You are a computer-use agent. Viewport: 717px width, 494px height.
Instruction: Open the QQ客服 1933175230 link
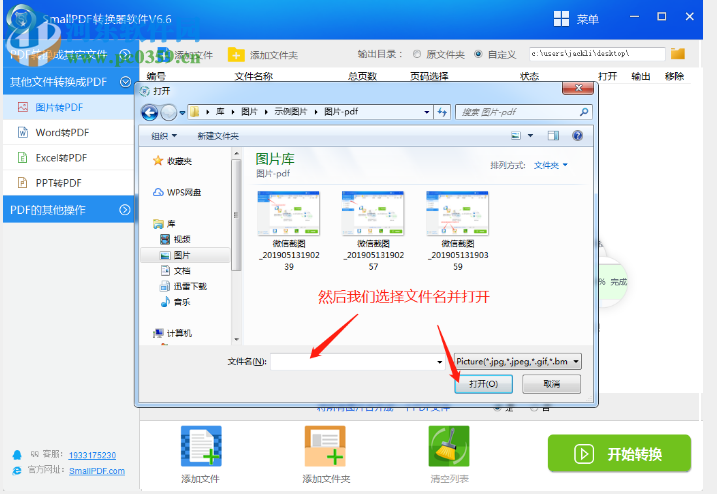[x=92, y=455]
